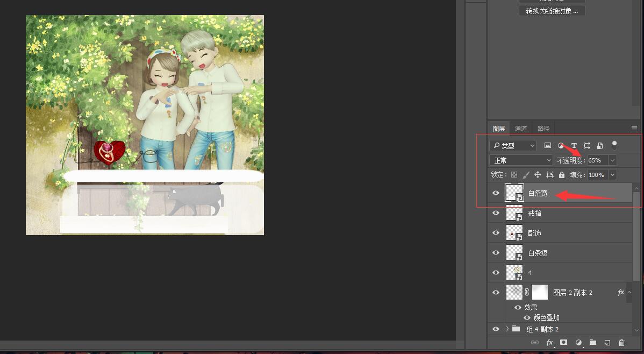Screen dimensions: 644x354
Task: Click the 颜色叠加 effect label
Action: coord(547,317)
